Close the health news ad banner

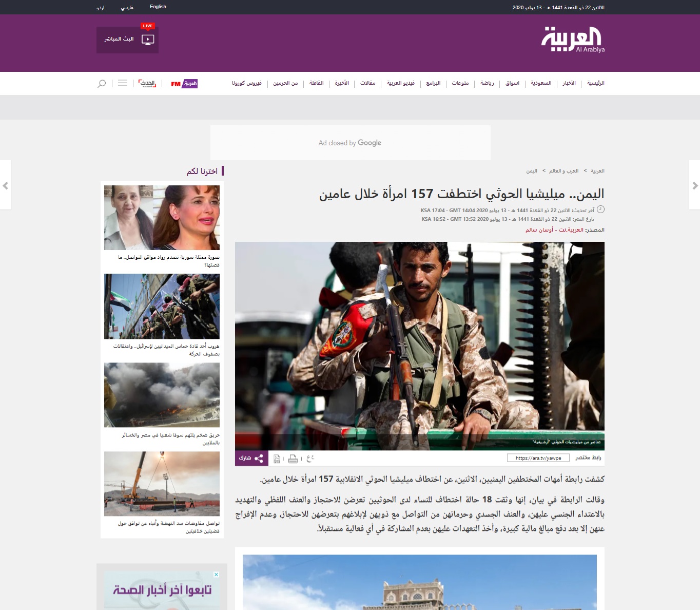(217, 575)
